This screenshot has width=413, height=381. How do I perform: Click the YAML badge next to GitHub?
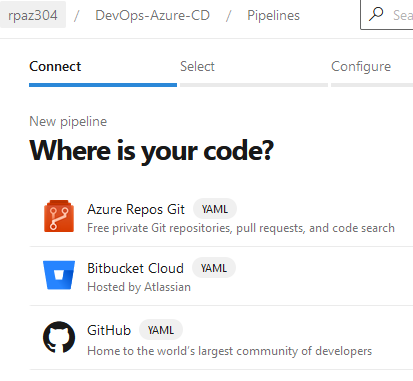click(x=161, y=330)
